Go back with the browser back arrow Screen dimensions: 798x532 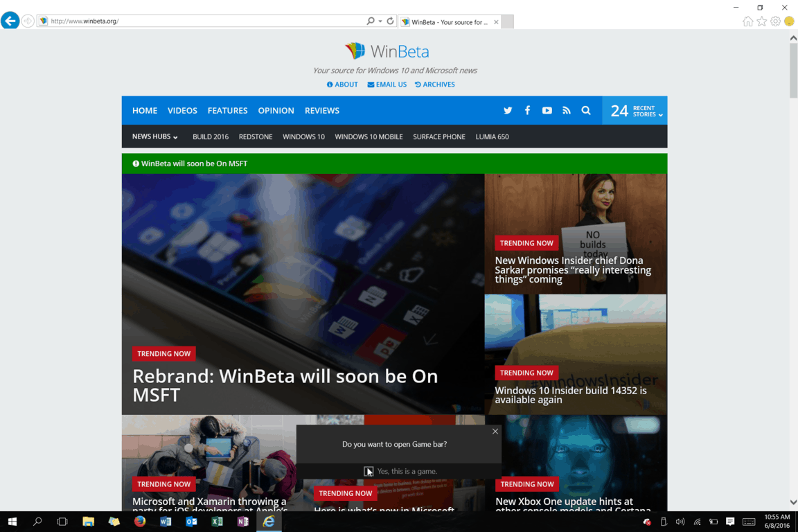click(10, 21)
